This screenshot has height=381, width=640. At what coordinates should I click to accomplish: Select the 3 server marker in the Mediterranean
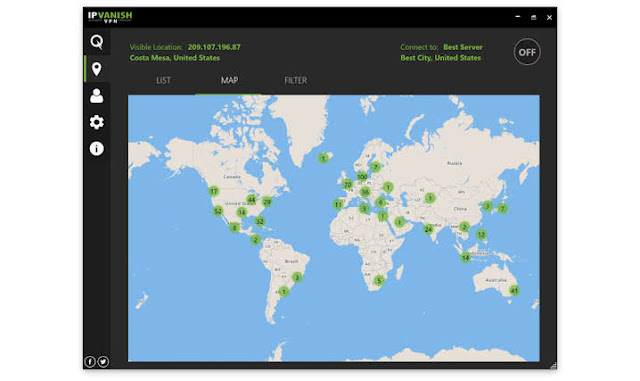click(x=364, y=209)
